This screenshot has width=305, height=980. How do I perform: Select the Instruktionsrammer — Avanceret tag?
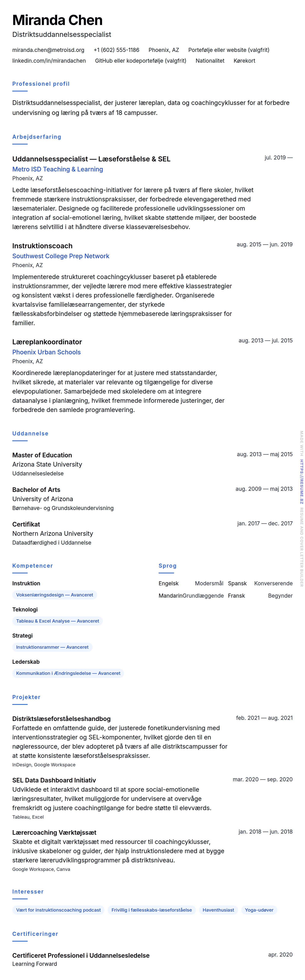tap(52, 647)
